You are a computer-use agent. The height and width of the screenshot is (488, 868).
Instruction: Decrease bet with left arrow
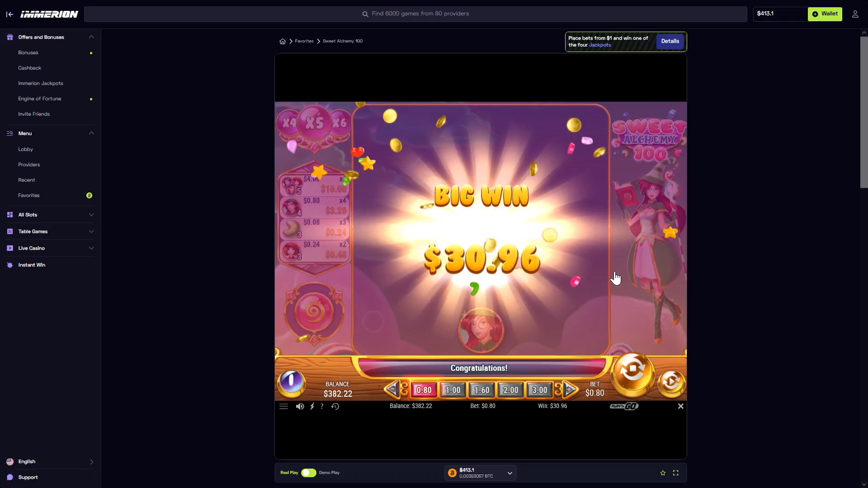pyautogui.click(x=392, y=389)
